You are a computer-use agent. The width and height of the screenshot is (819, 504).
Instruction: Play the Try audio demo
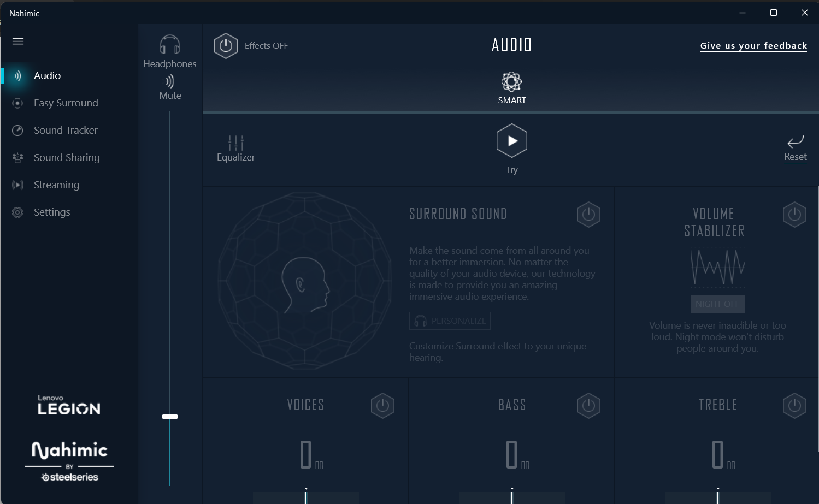[512, 141]
